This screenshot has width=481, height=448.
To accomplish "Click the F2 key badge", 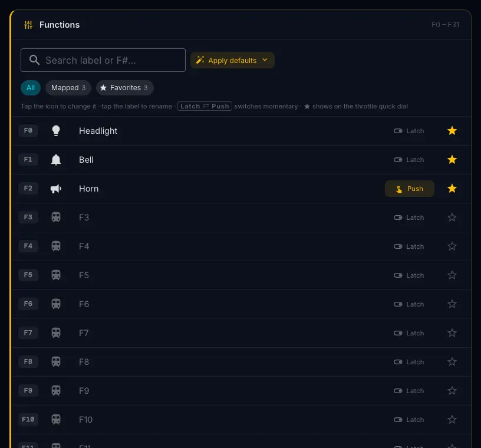I will (28, 188).
